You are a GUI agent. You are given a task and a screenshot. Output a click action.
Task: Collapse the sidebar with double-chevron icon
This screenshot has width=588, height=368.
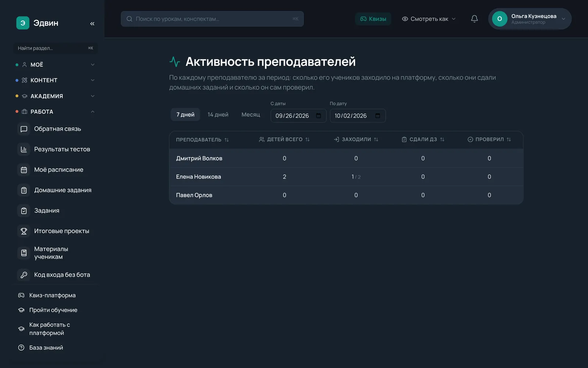[92, 24]
